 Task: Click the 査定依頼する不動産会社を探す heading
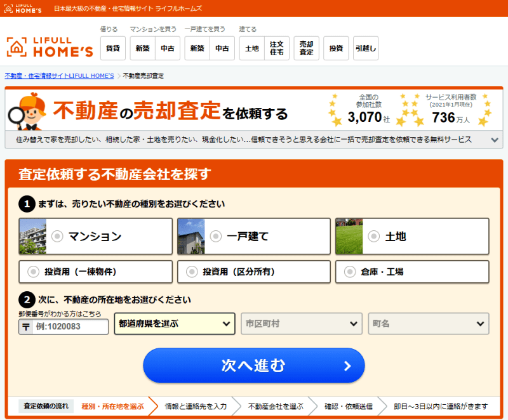coord(115,174)
